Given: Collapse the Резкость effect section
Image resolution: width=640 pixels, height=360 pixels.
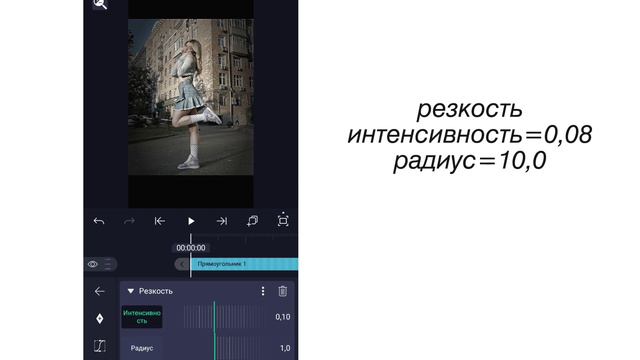Looking at the screenshot, I should (131, 291).
